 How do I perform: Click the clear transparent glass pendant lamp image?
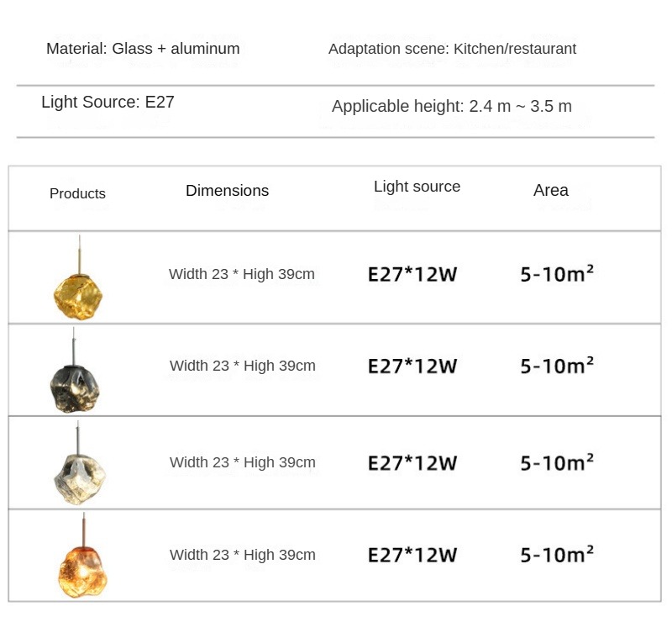(78, 474)
